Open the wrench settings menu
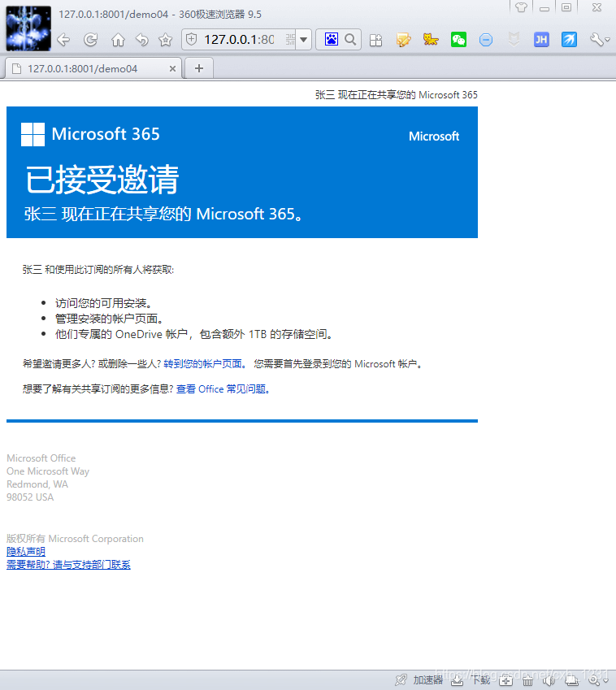 pyautogui.click(x=600, y=40)
